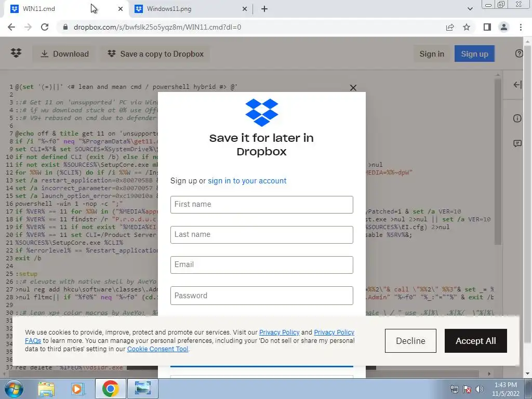Go forward with the browser forward arrow
Screen dimensions: 532x399
pos(28,27)
